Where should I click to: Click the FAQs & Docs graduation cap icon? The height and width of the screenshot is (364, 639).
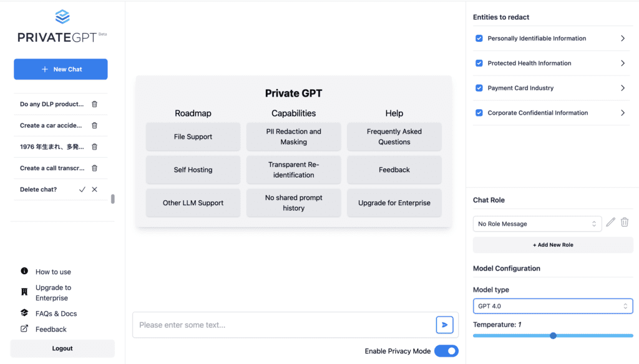(24, 313)
